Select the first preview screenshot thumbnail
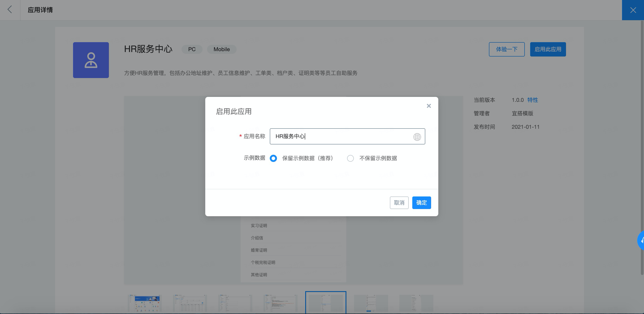This screenshot has width=644, height=314. click(145, 303)
